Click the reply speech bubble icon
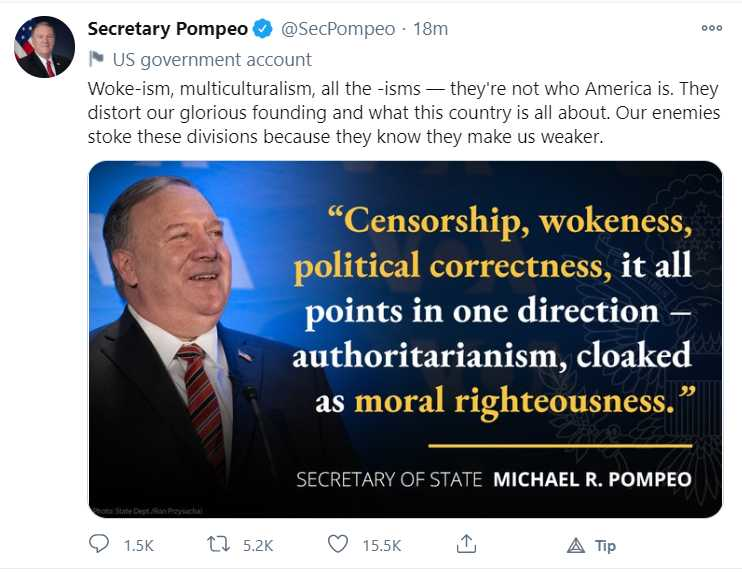The width and height of the screenshot is (742, 573). coord(99,544)
